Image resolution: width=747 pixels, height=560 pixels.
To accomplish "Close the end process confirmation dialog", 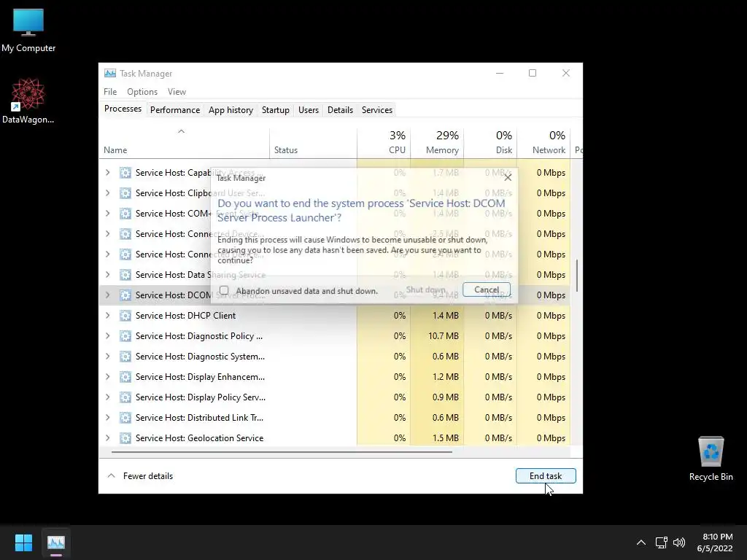I will coord(508,177).
